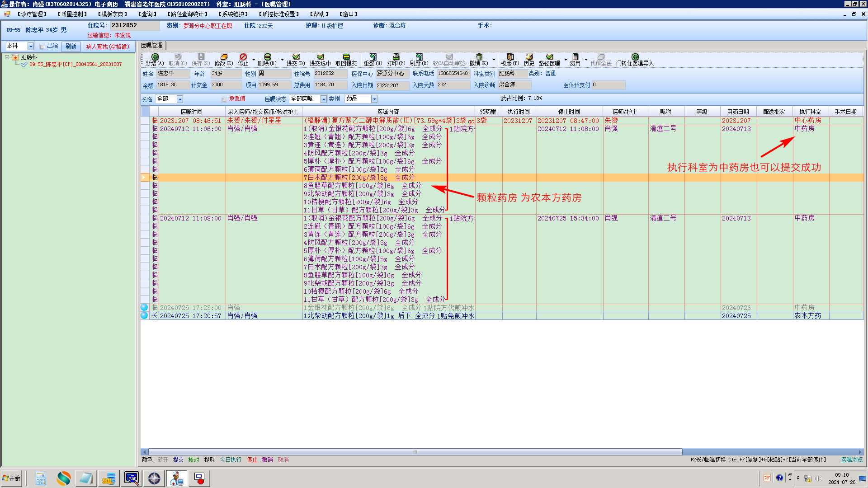The height and width of the screenshot is (488, 868).
Task: Click the 费用 calculator icon
Action: click(575, 57)
